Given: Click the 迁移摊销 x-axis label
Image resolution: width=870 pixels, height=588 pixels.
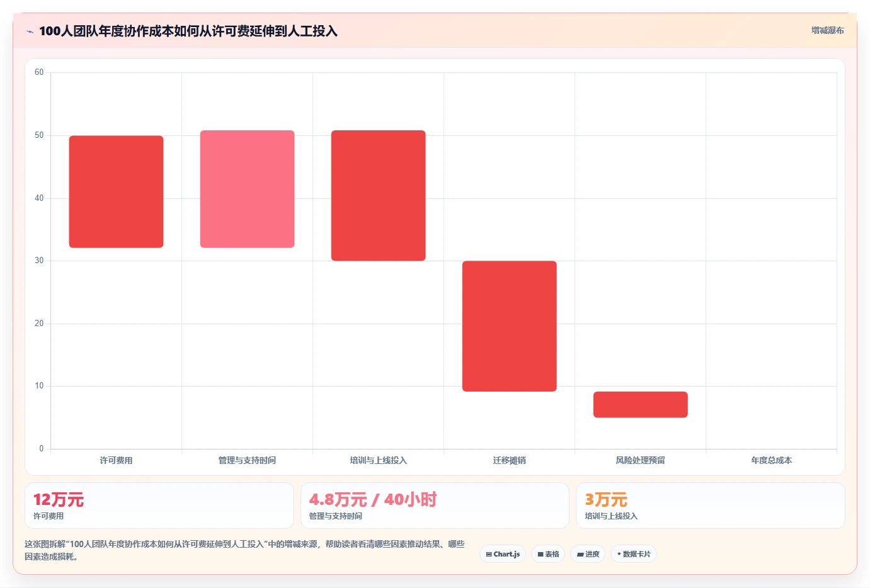Looking at the screenshot, I should 509,460.
